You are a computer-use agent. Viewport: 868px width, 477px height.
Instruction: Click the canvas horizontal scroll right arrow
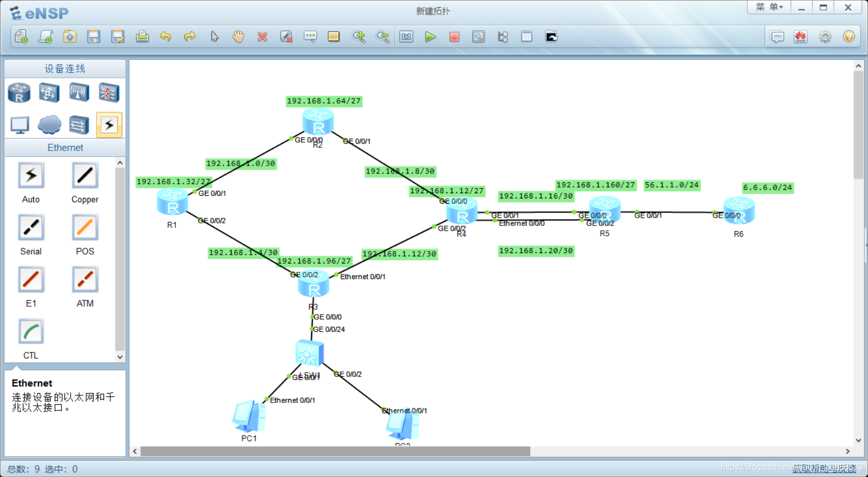(x=848, y=451)
